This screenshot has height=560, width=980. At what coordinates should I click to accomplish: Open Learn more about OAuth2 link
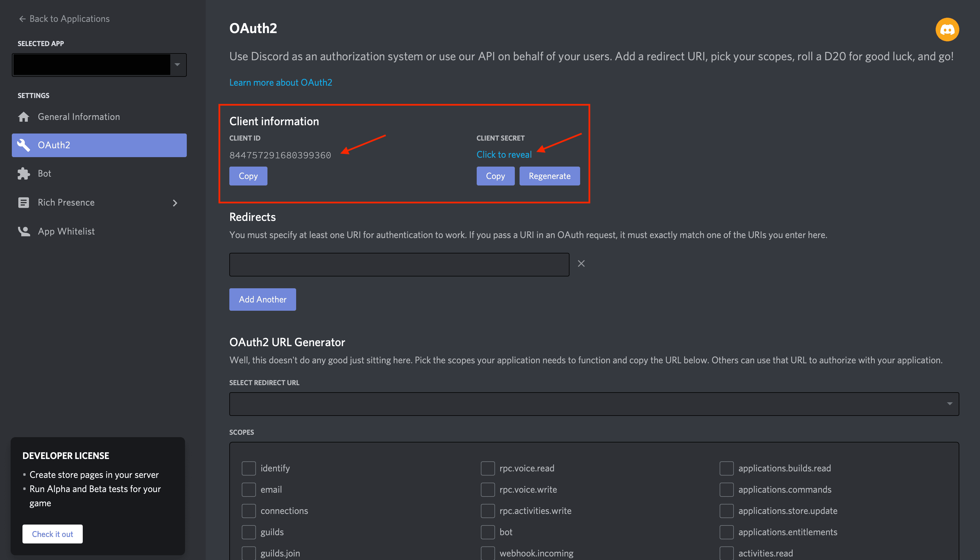[x=280, y=83]
